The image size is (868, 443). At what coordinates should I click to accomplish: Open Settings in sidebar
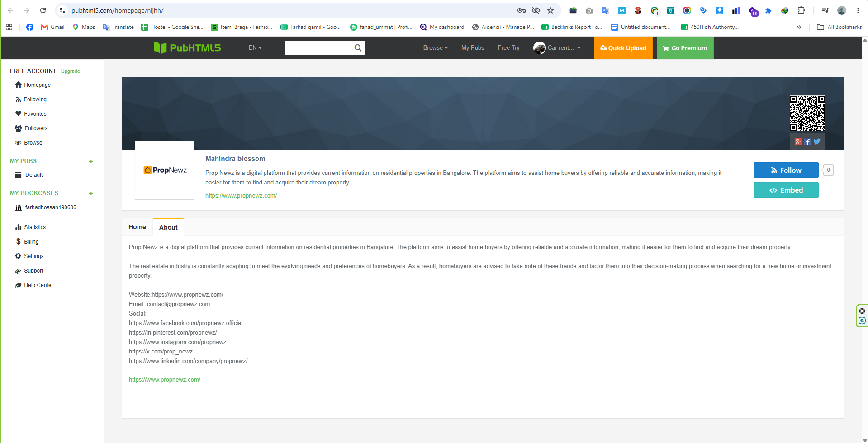pos(29,256)
